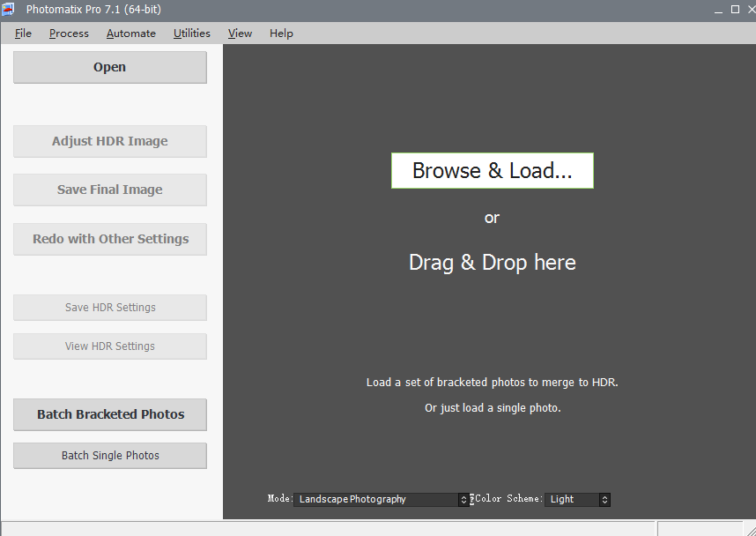Open the Utilities menu
Viewport: 756px width, 536px height.
[191, 33]
